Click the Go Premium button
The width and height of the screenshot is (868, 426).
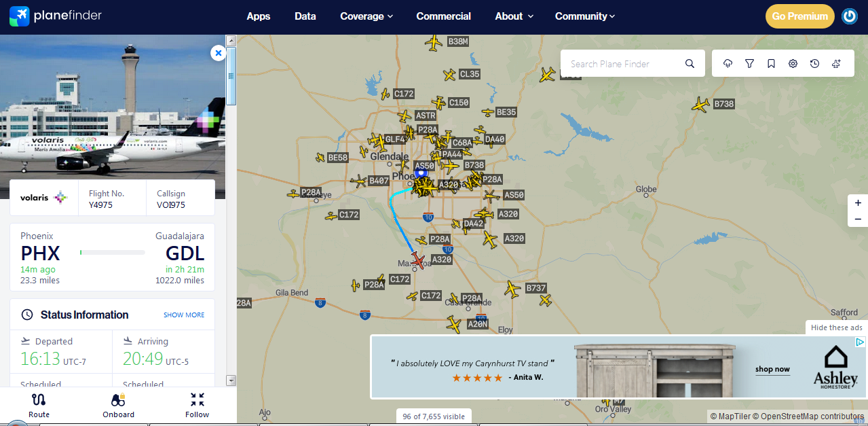(799, 16)
